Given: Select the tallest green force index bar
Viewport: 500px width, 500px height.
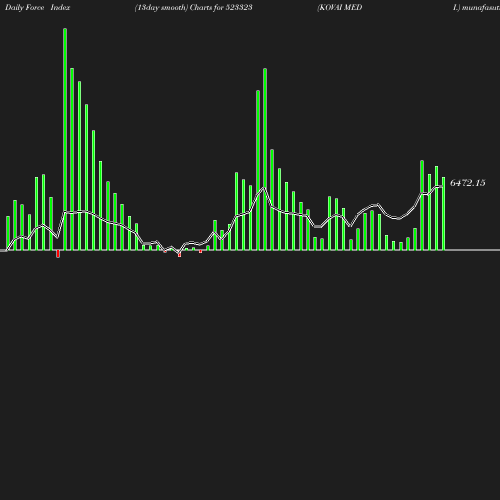Looking at the screenshot, I should point(65,139).
